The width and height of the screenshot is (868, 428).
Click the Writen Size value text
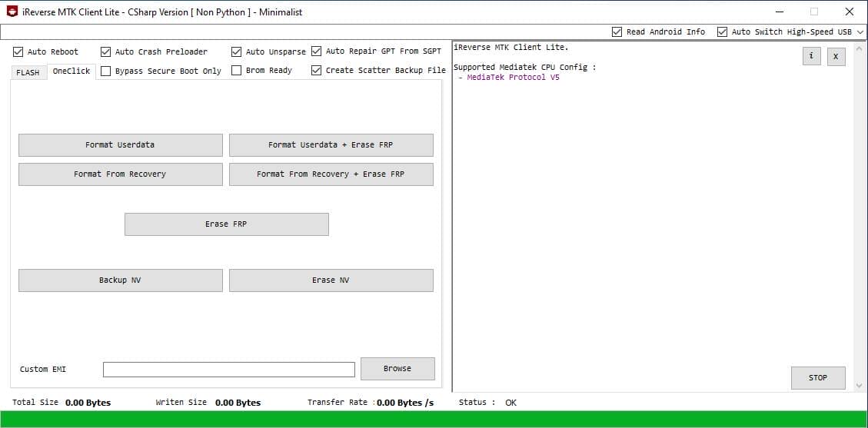238,403
